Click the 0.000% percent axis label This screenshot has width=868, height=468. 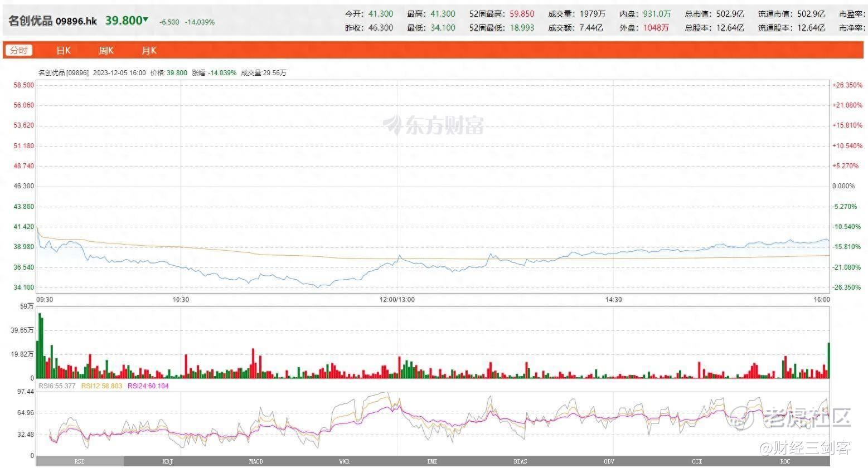click(843, 186)
